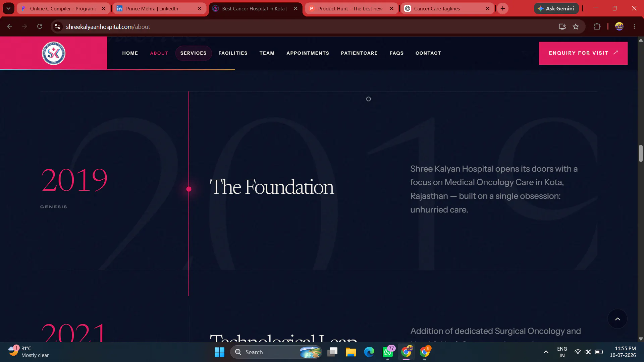
Task: Open the Windows Start menu
Action: pos(219,352)
